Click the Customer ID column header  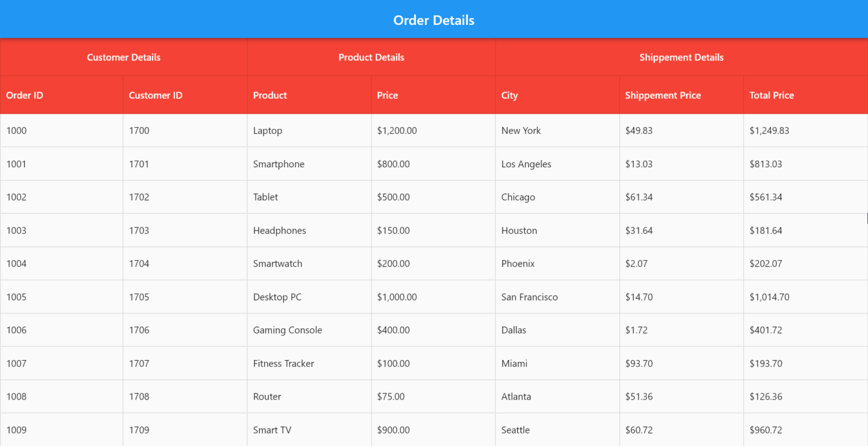pos(155,95)
